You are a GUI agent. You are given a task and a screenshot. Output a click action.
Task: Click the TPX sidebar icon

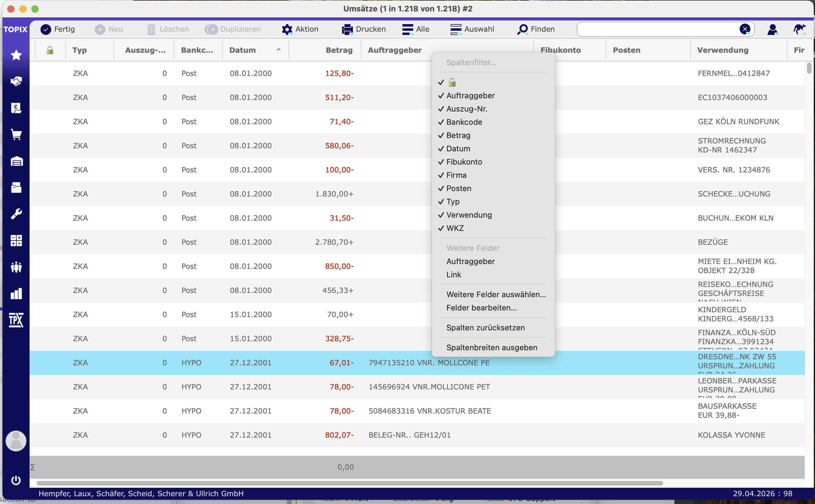(16, 320)
